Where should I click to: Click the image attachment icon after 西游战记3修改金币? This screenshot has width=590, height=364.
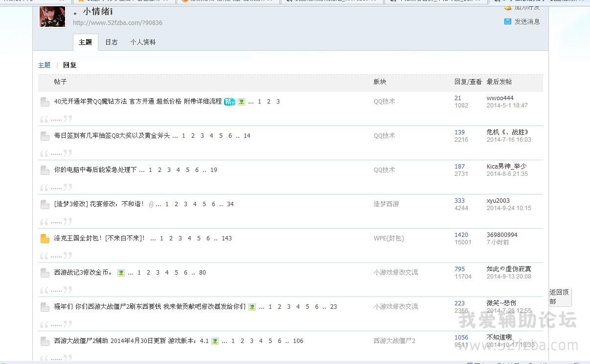[121, 273]
